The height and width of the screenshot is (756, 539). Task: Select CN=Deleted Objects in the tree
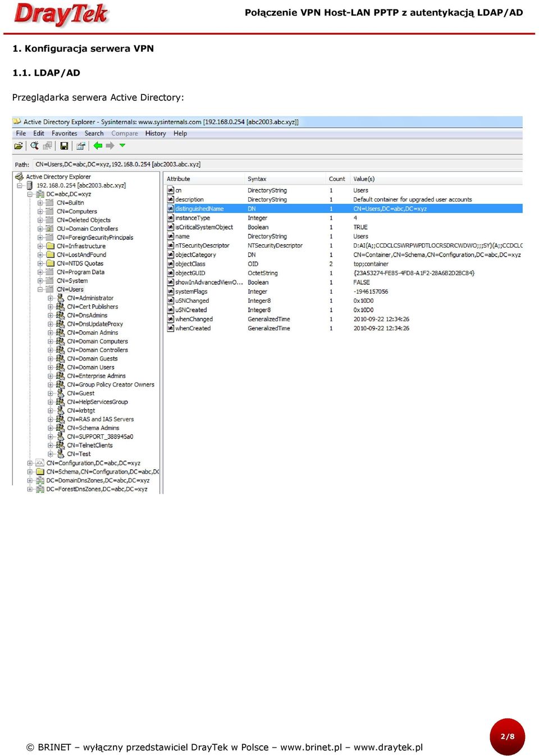84,220
